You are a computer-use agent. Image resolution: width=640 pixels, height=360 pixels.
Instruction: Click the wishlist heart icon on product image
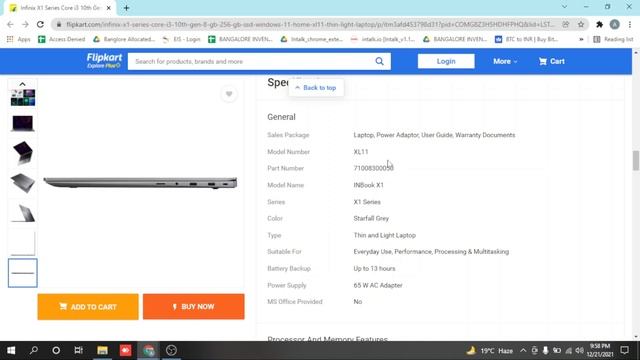coord(229,94)
